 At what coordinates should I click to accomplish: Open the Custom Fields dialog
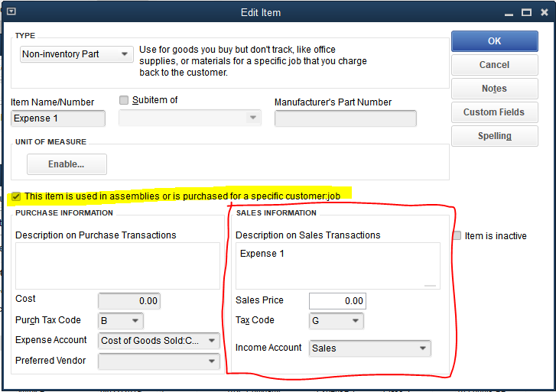[494, 112]
